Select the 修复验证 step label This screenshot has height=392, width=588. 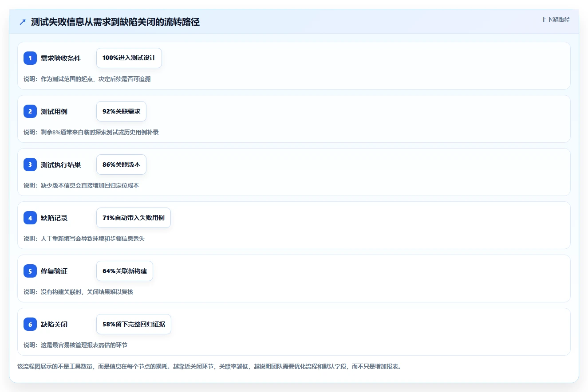click(54, 271)
